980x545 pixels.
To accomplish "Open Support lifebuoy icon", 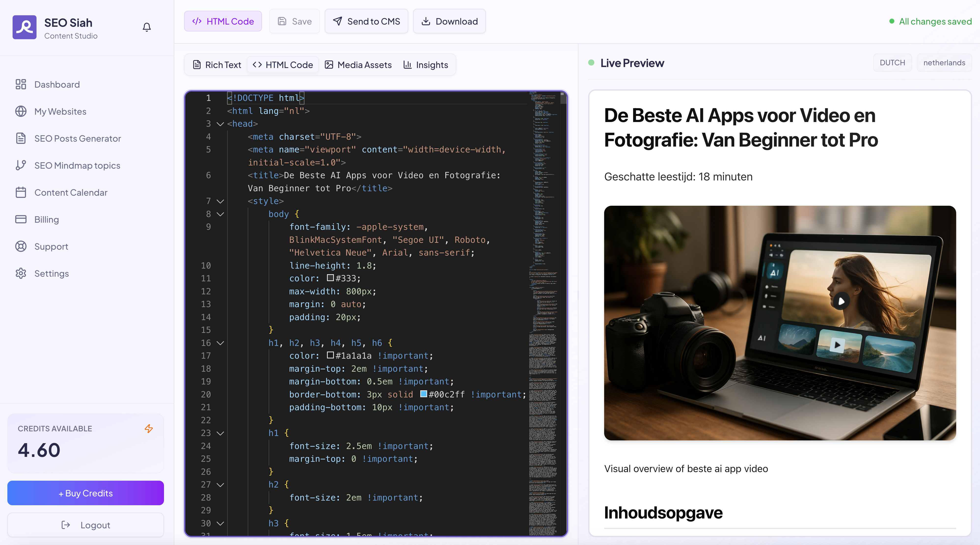I will click(x=21, y=246).
